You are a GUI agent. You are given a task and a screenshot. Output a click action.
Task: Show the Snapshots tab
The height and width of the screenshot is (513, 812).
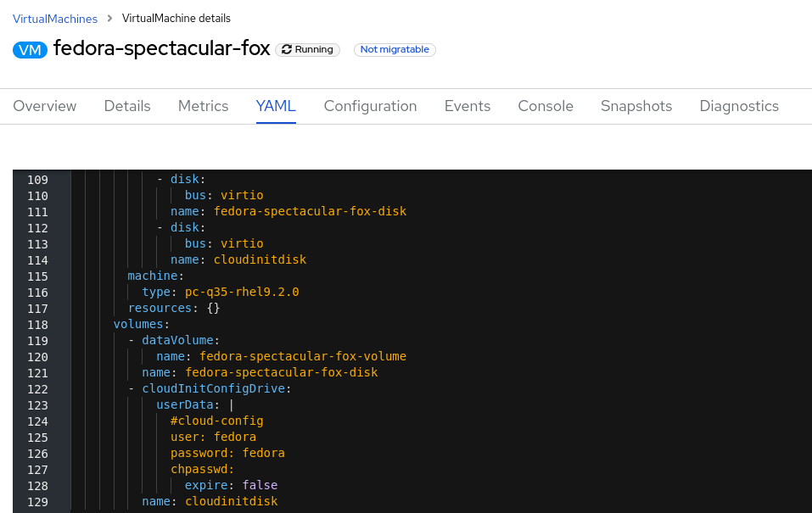tap(636, 106)
